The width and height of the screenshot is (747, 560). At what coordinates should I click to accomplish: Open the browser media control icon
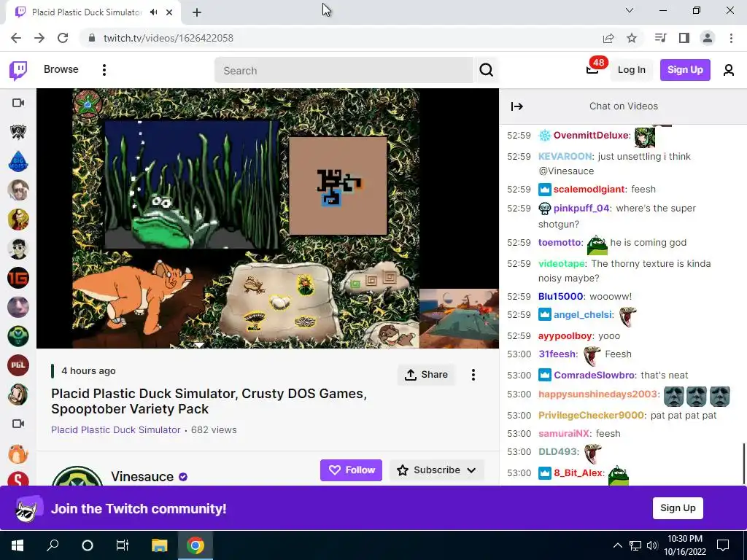660,38
